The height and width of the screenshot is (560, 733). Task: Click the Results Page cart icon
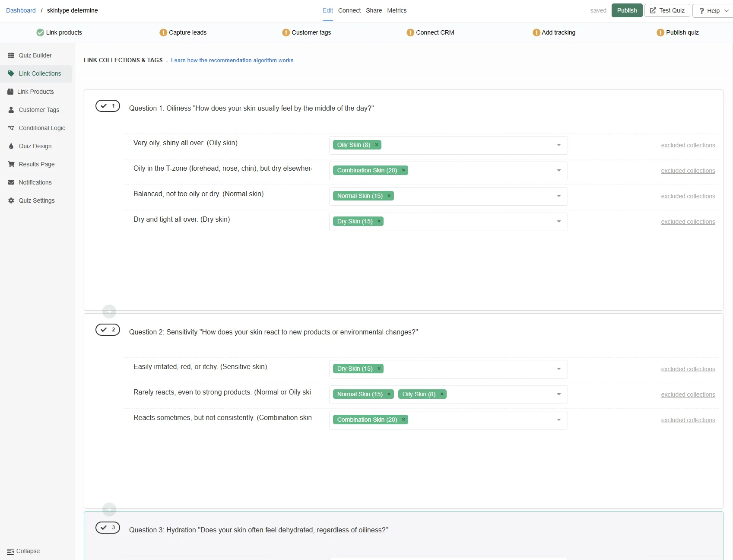coord(11,164)
